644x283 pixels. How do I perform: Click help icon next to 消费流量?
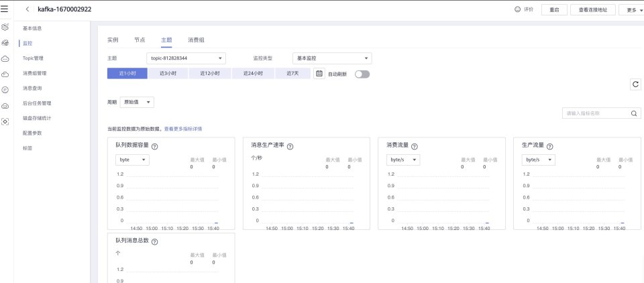(x=415, y=146)
